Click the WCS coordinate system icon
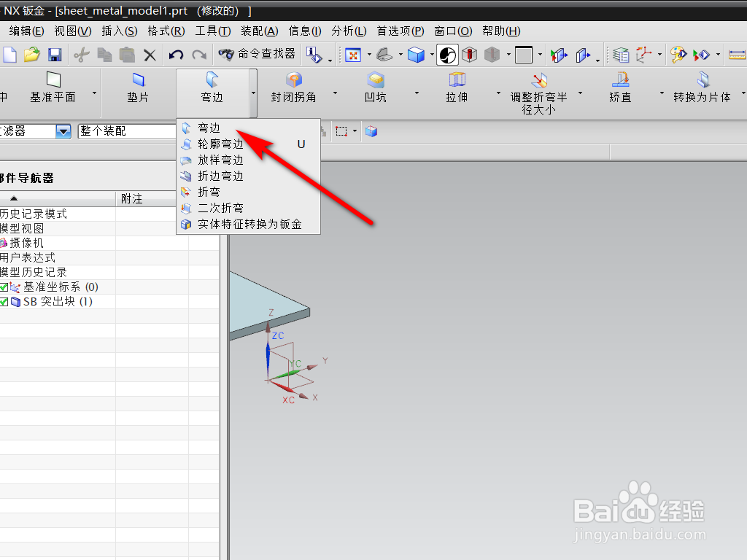Image resolution: width=747 pixels, height=560 pixels. point(643,55)
